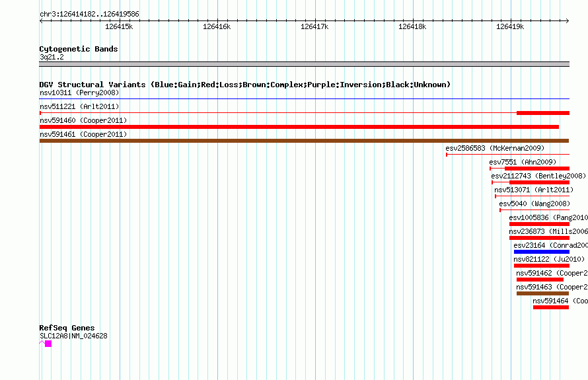Screen dimensions: 588x380
Task: Open esv2112743 (Bentley2008) variant label
Action: 538,176
